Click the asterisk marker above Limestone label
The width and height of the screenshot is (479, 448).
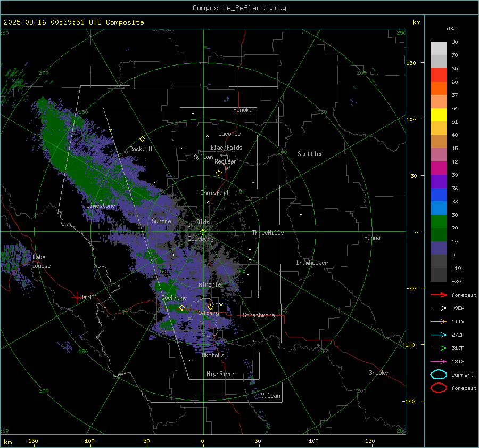[101, 201]
